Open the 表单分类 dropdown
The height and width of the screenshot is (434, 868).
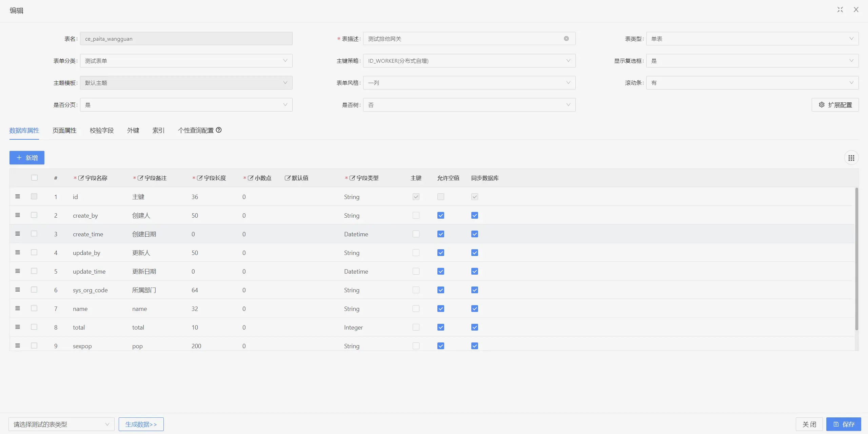click(x=186, y=61)
